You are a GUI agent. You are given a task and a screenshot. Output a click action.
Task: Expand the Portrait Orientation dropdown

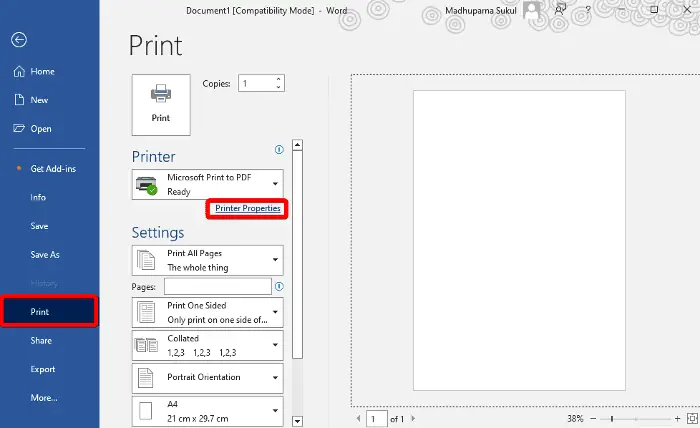(x=208, y=378)
